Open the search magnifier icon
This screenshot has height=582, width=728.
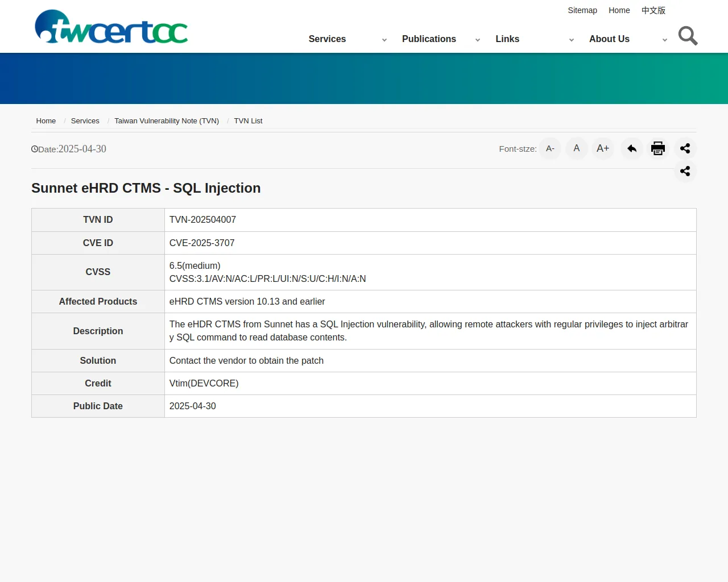coord(688,36)
